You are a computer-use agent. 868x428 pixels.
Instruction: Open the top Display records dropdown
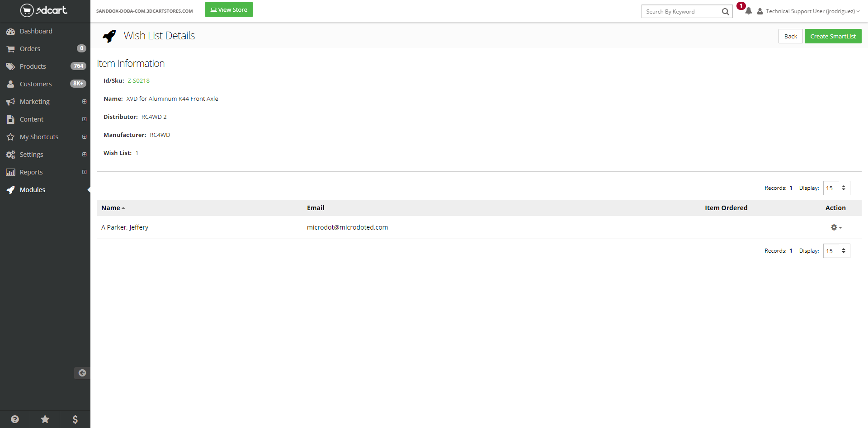pos(836,188)
